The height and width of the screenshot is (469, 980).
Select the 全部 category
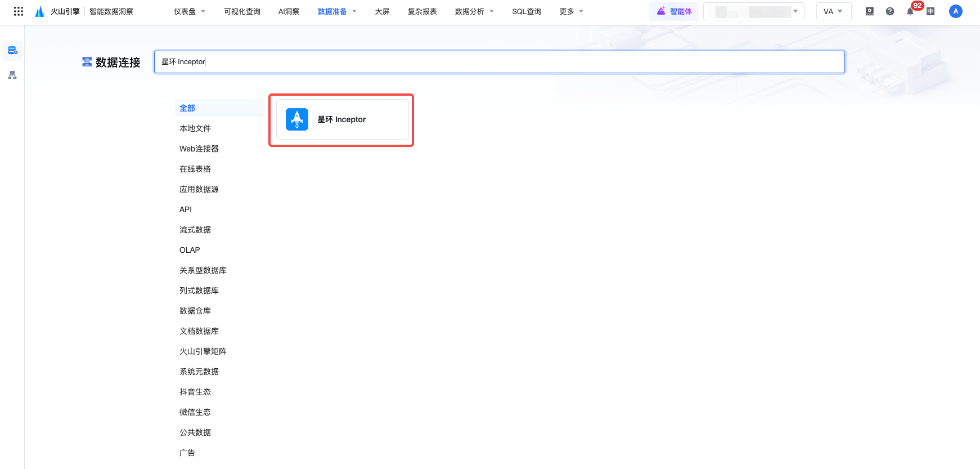[219, 108]
